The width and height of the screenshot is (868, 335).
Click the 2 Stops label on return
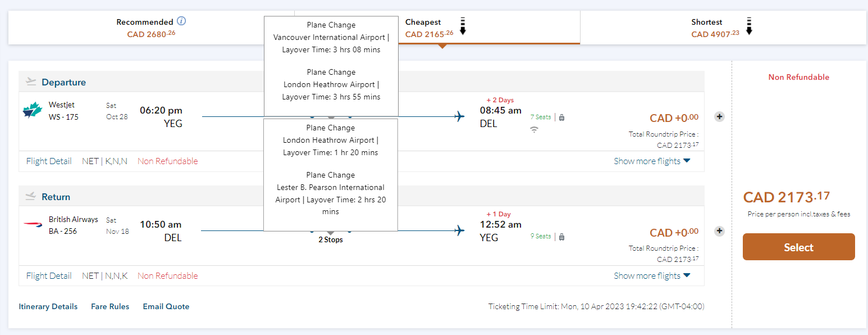[331, 240]
